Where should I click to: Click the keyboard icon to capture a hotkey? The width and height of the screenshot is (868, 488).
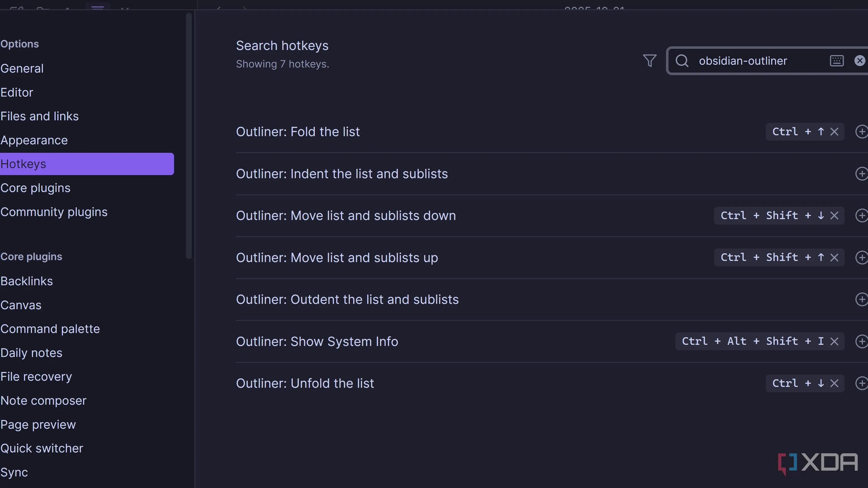coord(837,61)
